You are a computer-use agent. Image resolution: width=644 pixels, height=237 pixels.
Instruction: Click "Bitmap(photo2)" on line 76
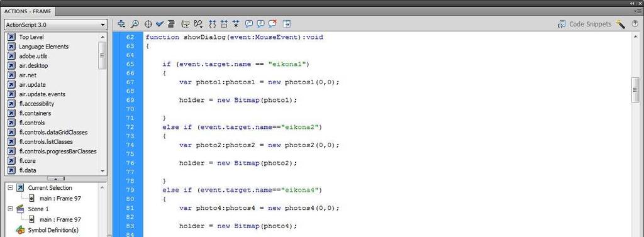[264, 163]
